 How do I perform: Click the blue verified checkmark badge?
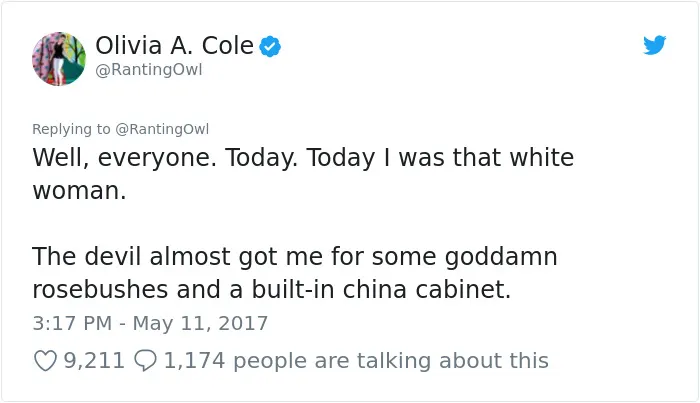(x=270, y=46)
